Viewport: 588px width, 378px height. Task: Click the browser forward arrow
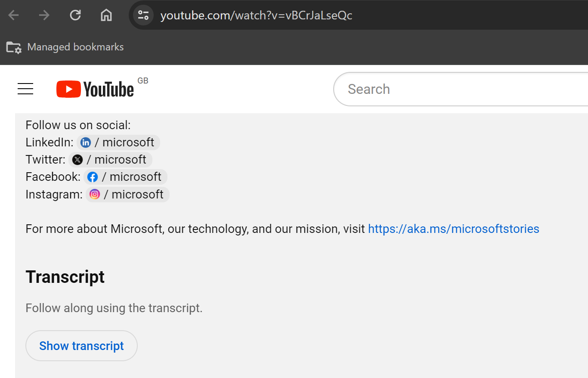click(x=44, y=15)
